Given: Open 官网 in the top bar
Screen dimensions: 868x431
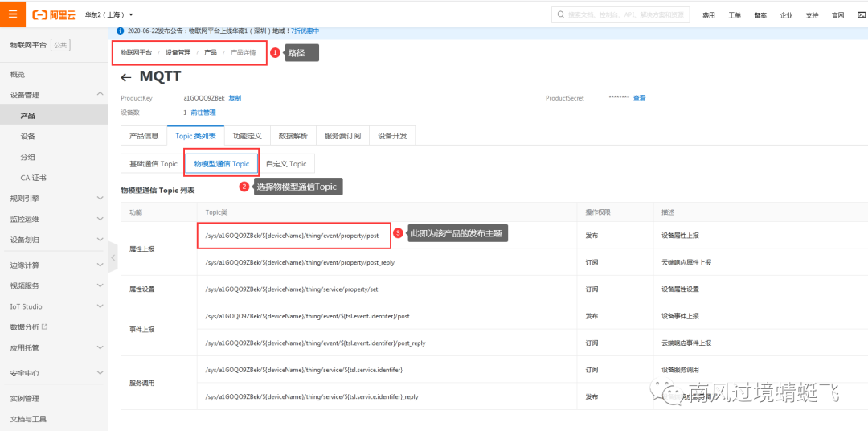Looking at the screenshot, I should [837, 15].
